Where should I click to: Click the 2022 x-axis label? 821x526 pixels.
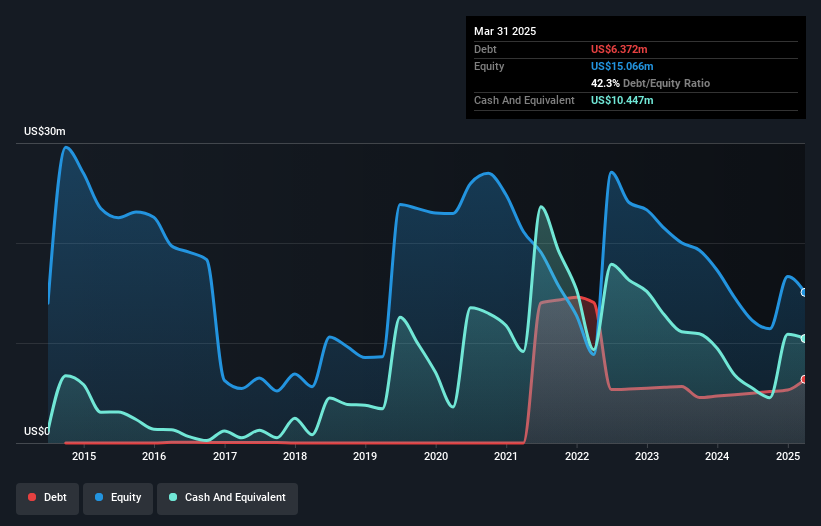pyautogui.click(x=576, y=456)
